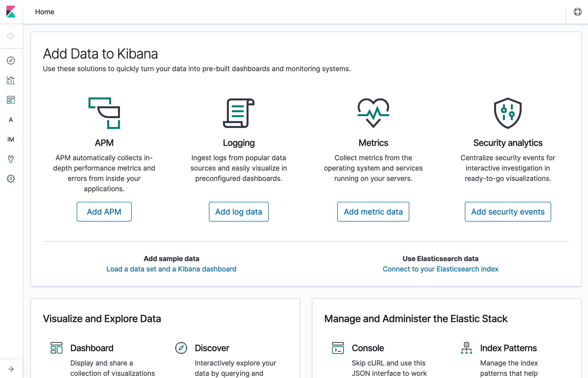Click the Metrics heading text
This screenshot has width=588, height=378.
[373, 143]
